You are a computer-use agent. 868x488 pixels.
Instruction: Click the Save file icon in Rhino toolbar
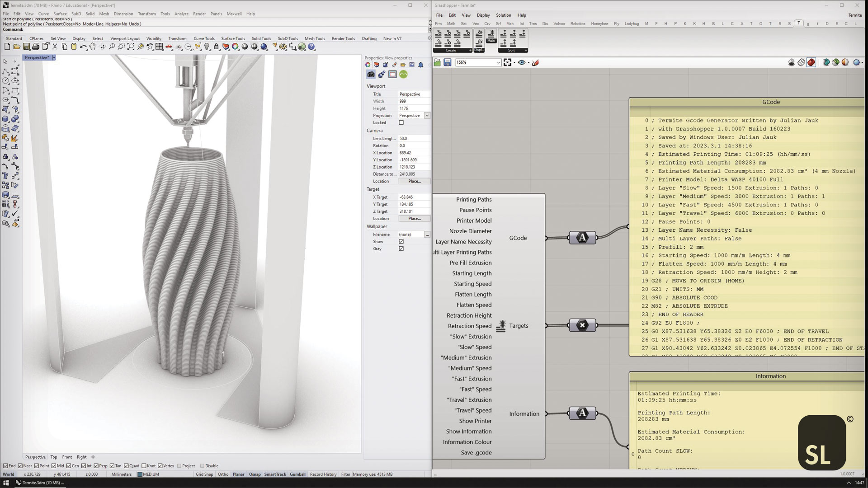pos(26,47)
